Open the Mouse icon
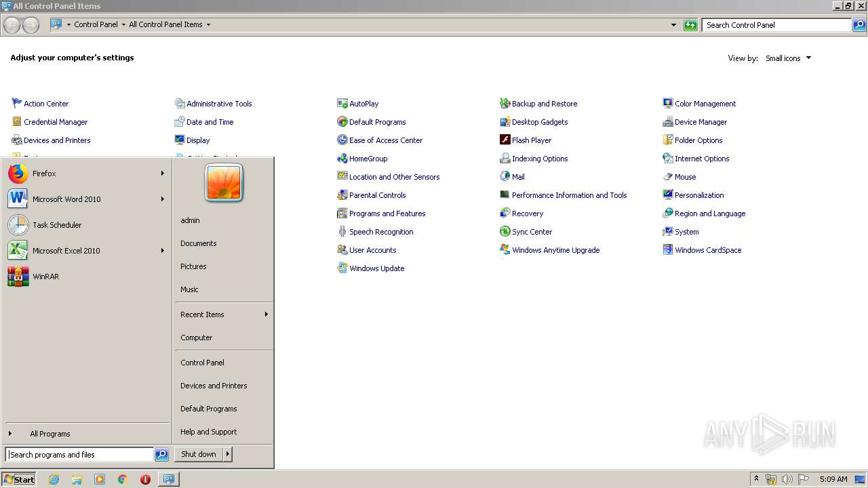The height and width of the screenshot is (488, 868). pyautogui.click(x=668, y=177)
